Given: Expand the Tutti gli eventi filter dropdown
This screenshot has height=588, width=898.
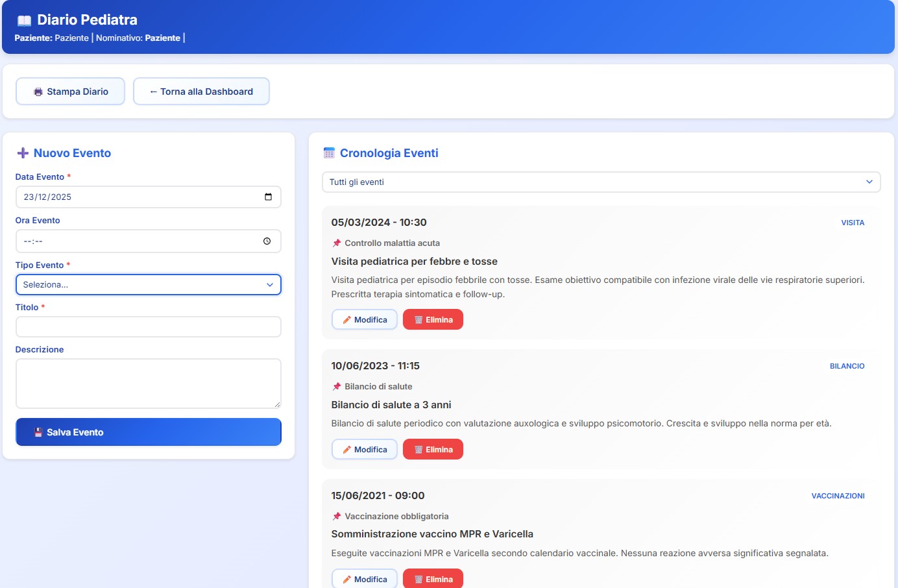Looking at the screenshot, I should (601, 182).
